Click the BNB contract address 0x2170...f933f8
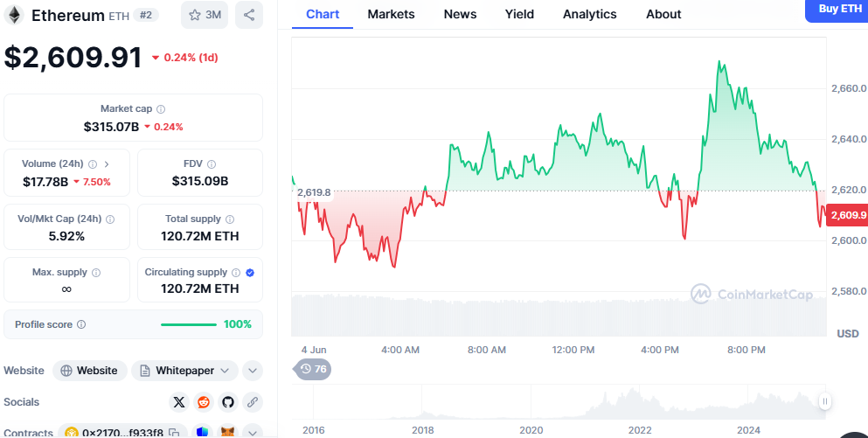 click(x=122, y=433)
